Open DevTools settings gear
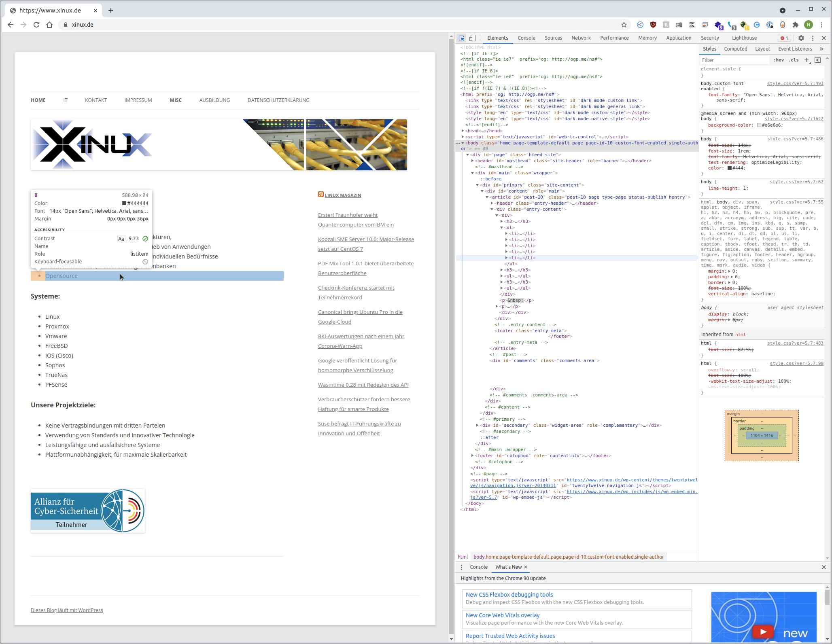Viewport: 832px width, 644px height. [801, 38]
